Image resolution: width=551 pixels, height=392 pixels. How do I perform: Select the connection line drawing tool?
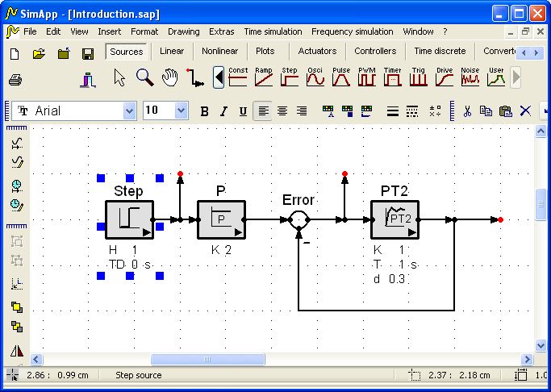click(195, 77)
